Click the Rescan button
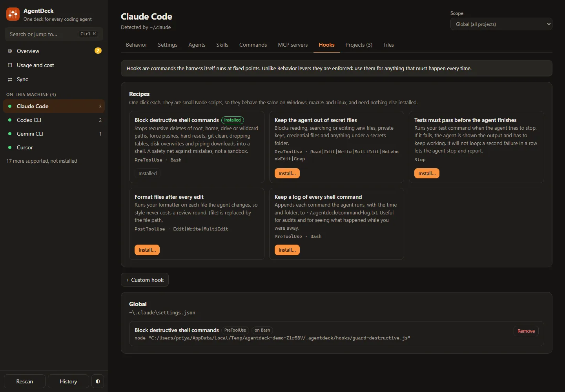The height and width of the screenshot is (392, 565). coord(25,381)
